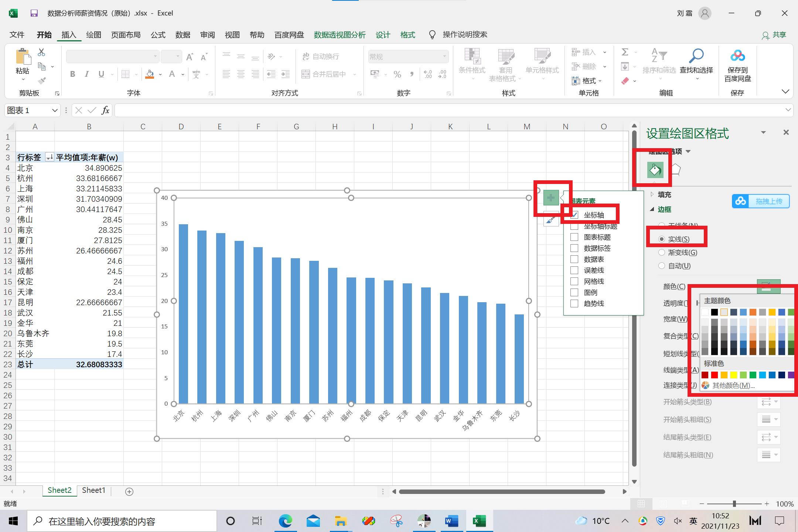Viewport: 798px width, 532px height.
Task: Check the 数据标签 checkbox
Action: pyautogui.click(x=574, y=248)
